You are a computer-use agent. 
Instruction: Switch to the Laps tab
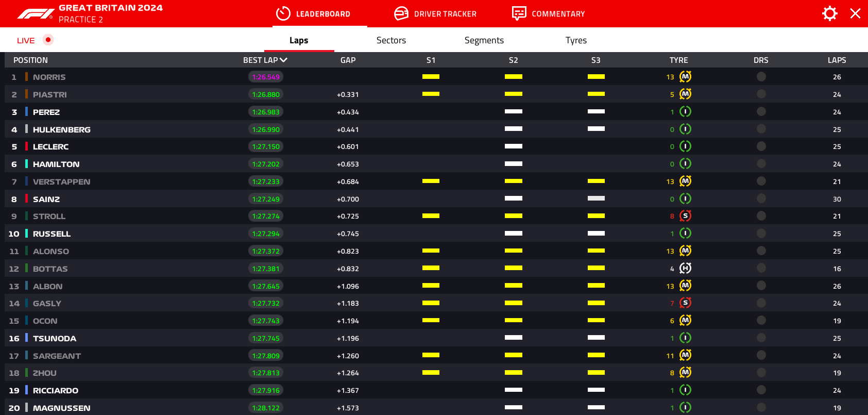[x=299, y=40]
